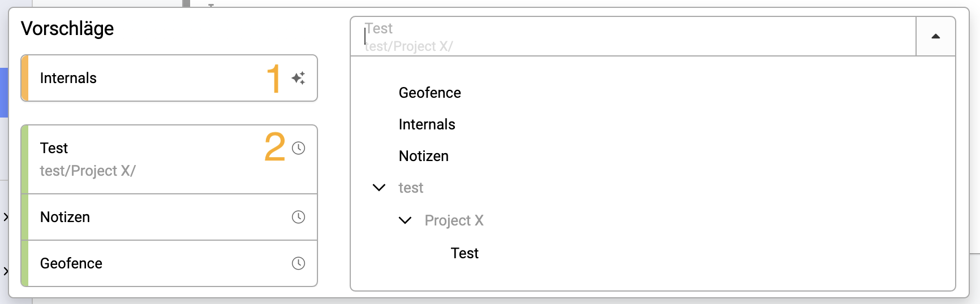This screenshot has width=980, height=304.
Task: Click the orange number 2 badge
Action: [275, 146]
